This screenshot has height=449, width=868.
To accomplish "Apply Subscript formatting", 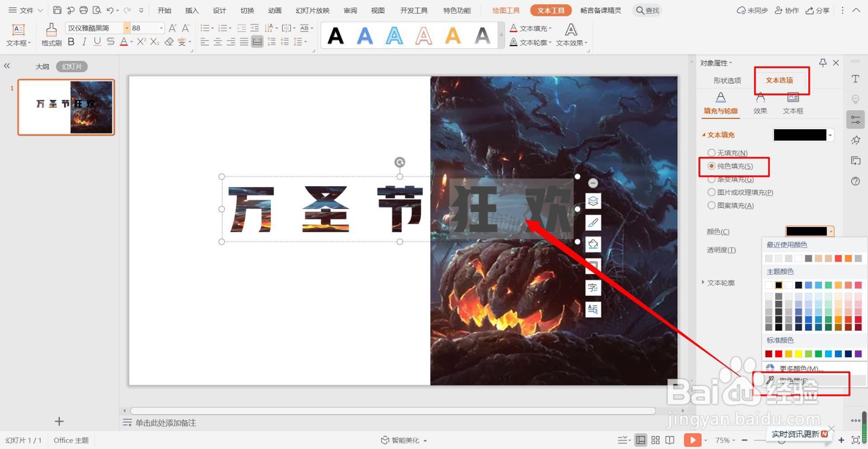I will point(155,42).
